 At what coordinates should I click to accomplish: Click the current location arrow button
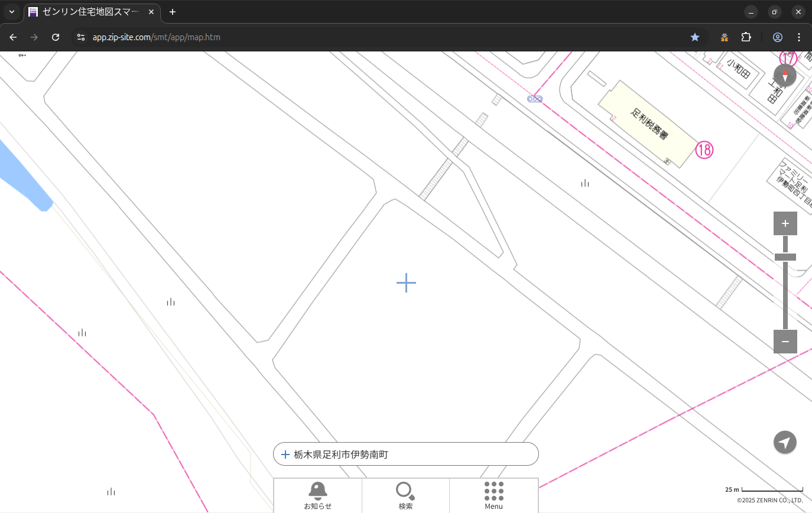pos(785,442)
